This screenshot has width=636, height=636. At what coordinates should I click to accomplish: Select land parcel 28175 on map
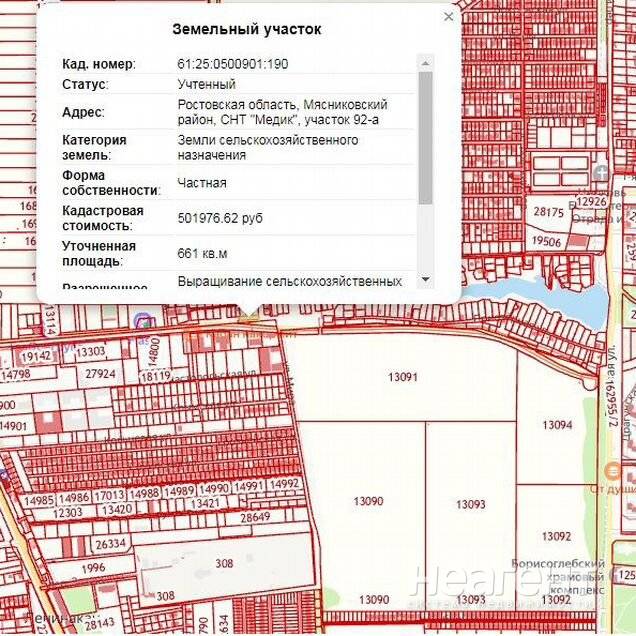point(548,212)
